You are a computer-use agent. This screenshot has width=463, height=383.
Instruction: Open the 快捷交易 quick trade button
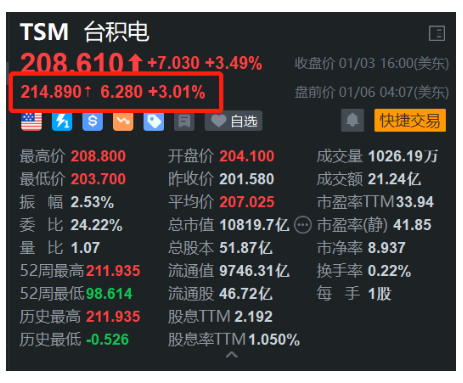click(x=410, y=120)
